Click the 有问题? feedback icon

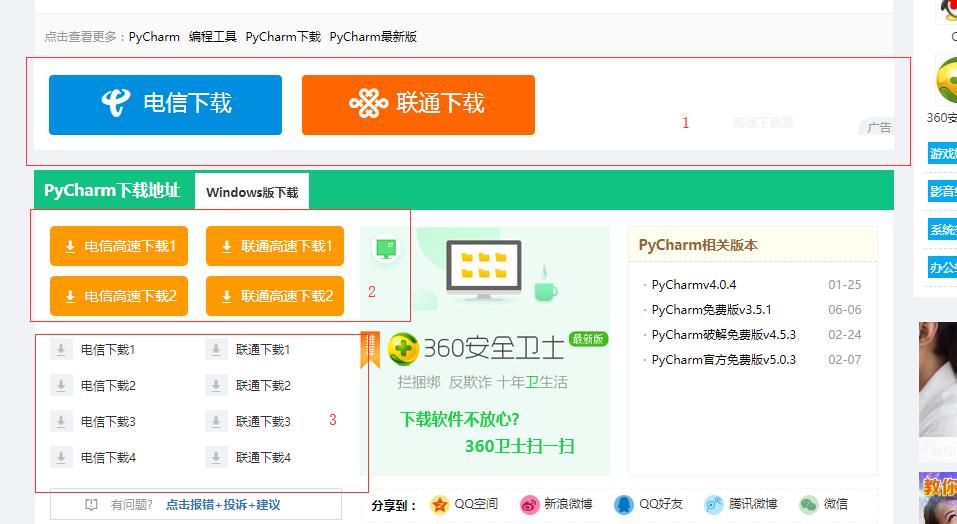point(92,505)
